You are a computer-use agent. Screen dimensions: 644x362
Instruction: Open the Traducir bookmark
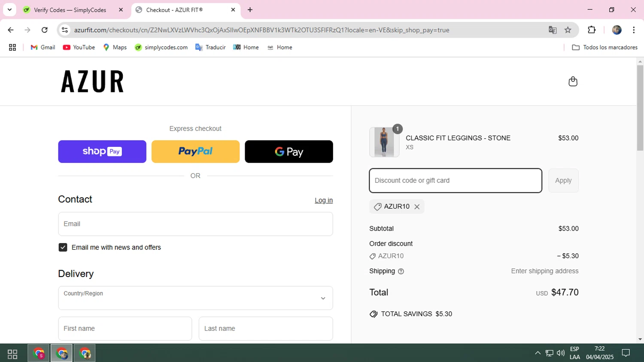pos(210,48)
